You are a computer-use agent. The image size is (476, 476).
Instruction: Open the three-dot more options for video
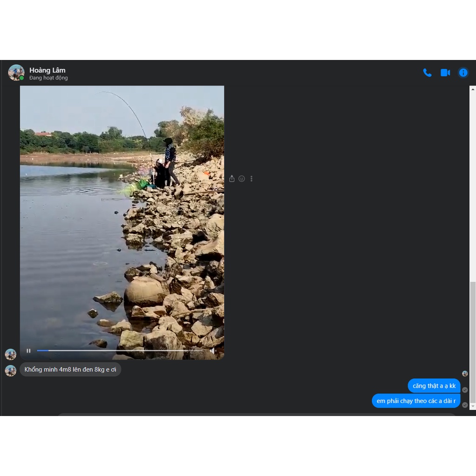pos(251,178)
